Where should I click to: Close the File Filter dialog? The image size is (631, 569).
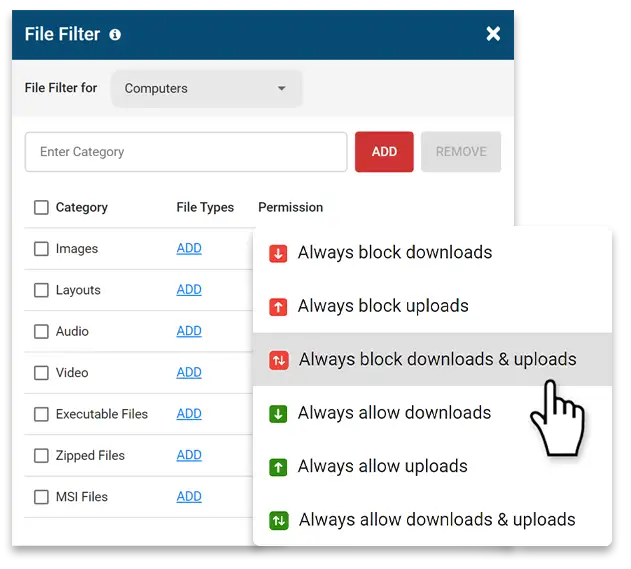click(x=493, y=34)
